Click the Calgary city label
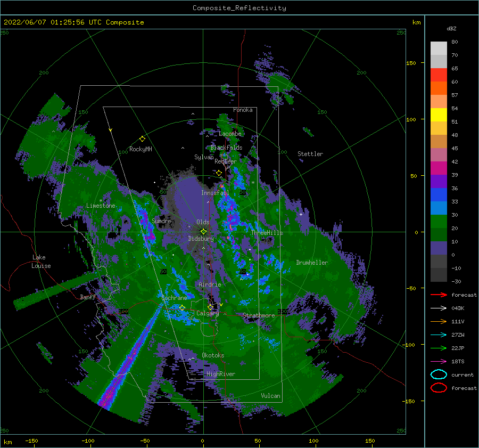Viewport: 479px width, 448px height. pos(208,313)
